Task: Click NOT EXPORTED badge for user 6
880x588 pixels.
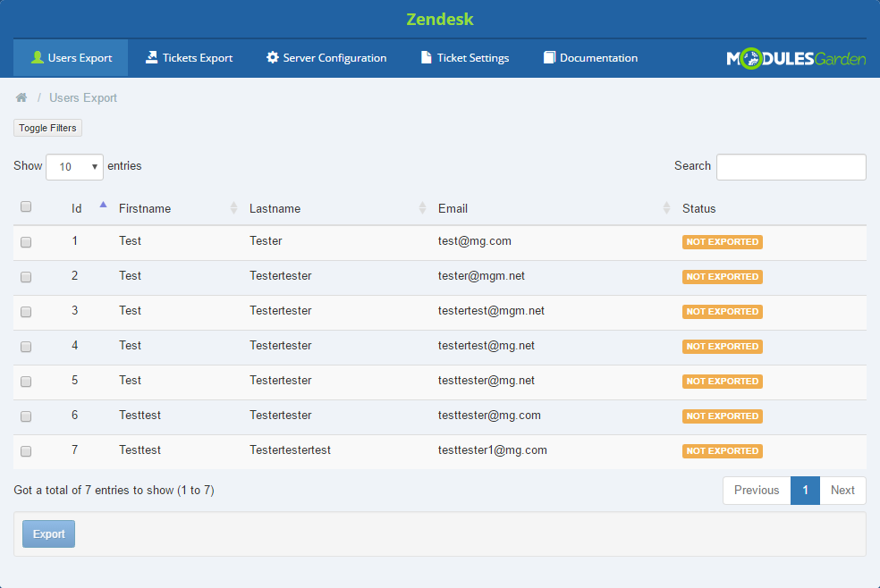Action: click(723, 416)
